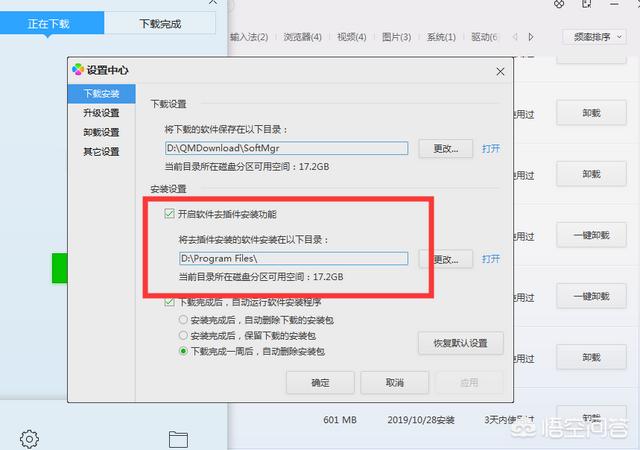The height and width of the screenshot is (450, 640).
Task: Click first 一键卸载 button in software list
Action: [591, 235]
